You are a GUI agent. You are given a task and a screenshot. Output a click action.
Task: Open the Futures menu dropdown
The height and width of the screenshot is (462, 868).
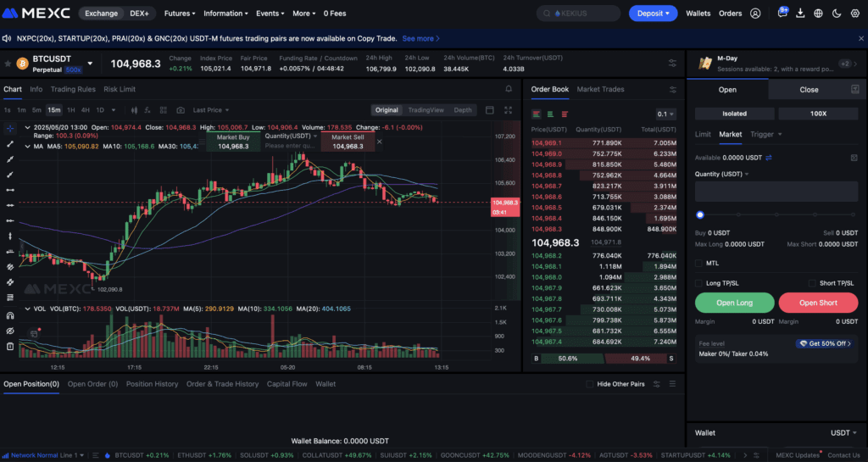180,14
